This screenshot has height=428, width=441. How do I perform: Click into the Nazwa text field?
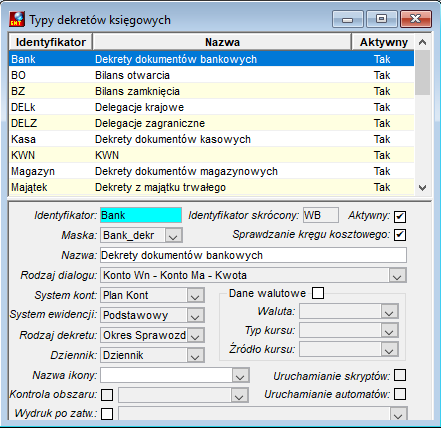tap(253, 255)
